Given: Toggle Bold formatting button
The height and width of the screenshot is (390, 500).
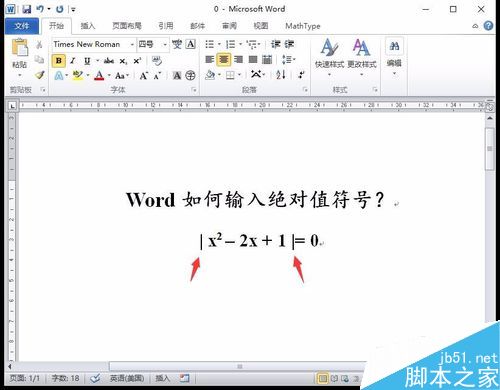Looking at the screenshot, I should coord(59,61).
